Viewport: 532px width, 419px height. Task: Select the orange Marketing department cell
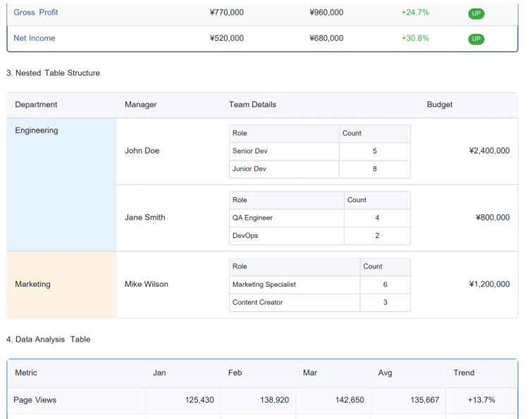click(x=61, y=284)
